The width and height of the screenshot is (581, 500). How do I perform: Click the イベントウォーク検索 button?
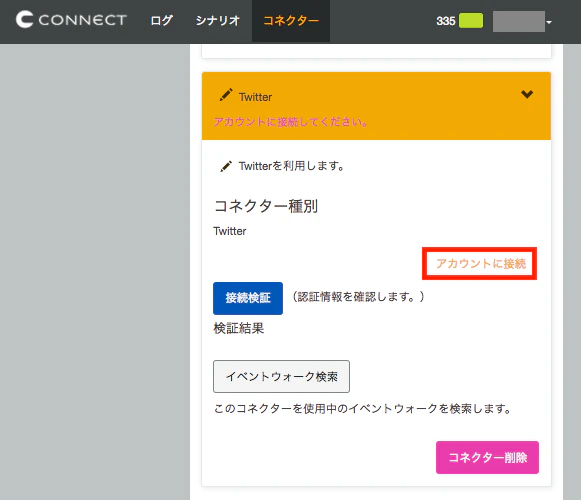tap(281, 377)
